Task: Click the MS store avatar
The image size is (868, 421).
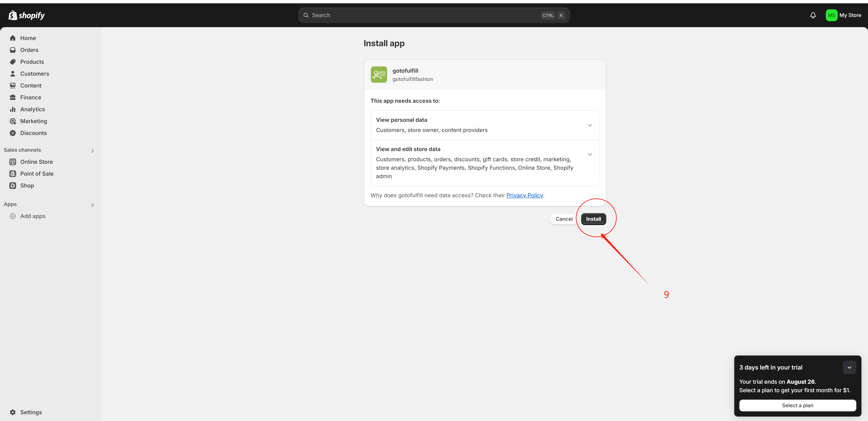Action: (832, 15)
